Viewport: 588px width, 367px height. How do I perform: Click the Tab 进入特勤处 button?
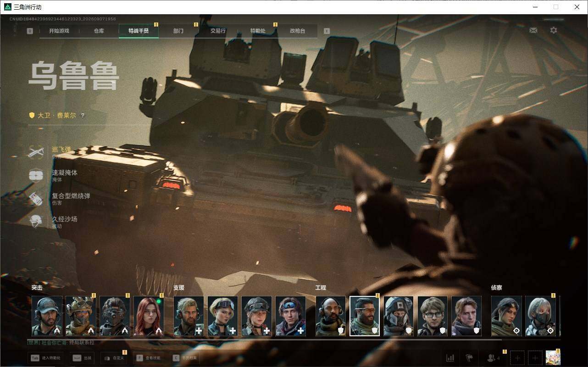(x=45, y=358)
